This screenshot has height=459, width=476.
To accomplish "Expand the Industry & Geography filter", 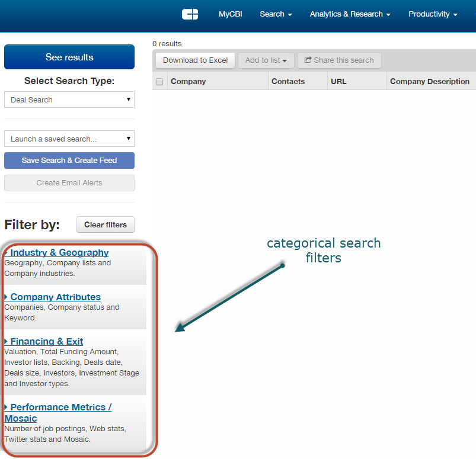I will point(59,253).
